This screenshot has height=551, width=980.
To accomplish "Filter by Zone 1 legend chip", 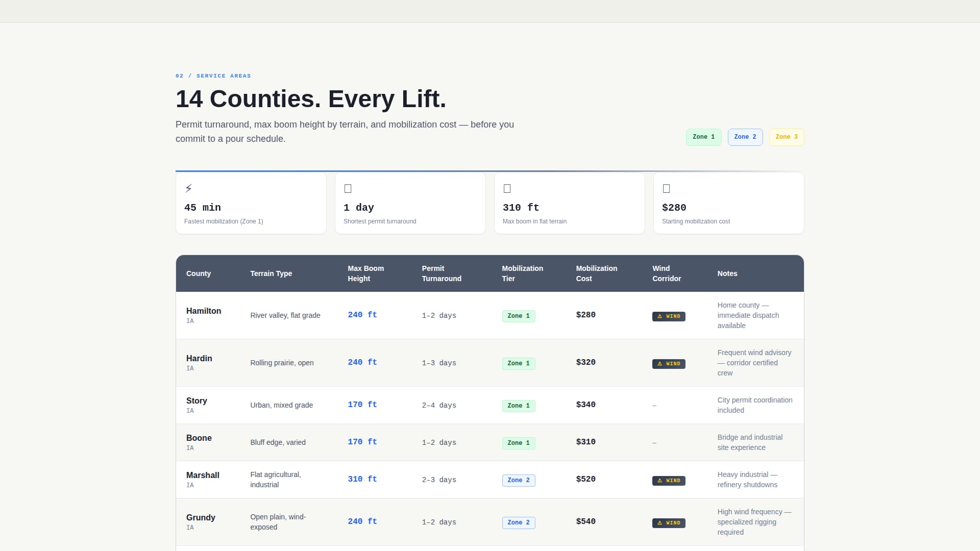I will (704, 137).
